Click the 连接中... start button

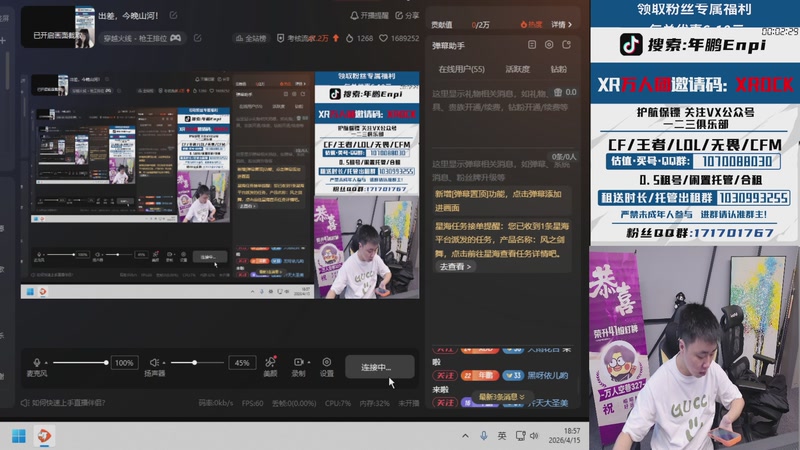(x=380, y=367)
